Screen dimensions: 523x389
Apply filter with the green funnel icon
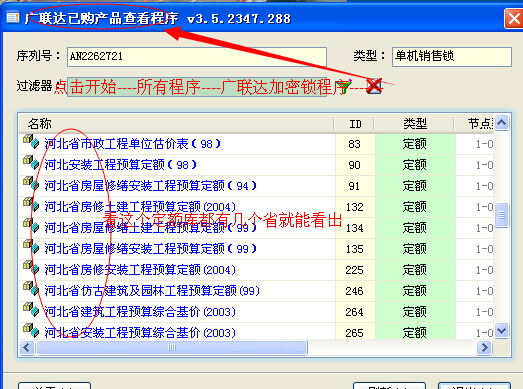345,86
